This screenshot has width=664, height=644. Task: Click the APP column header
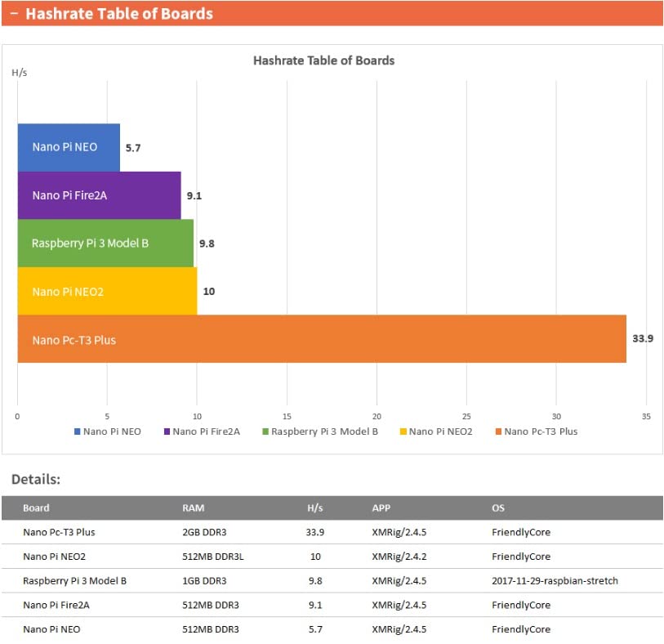(381, 508)
